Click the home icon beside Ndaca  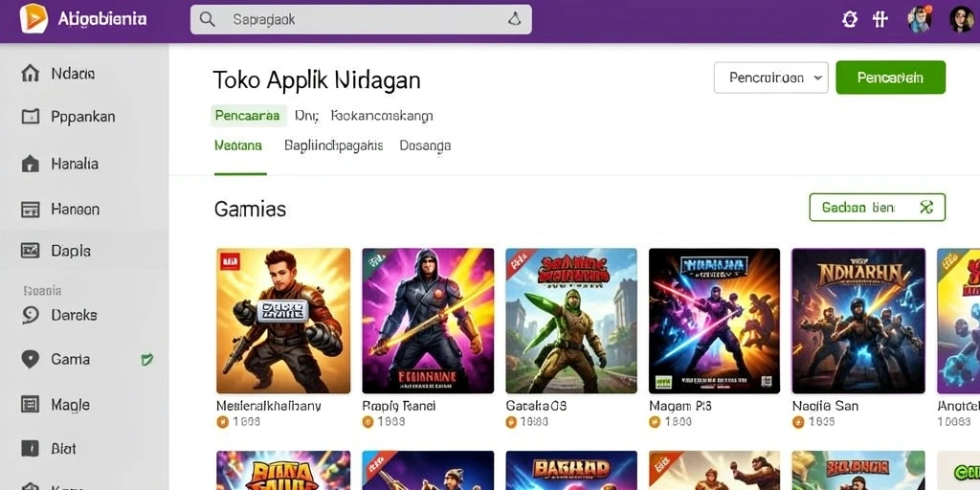pos(30,74)
